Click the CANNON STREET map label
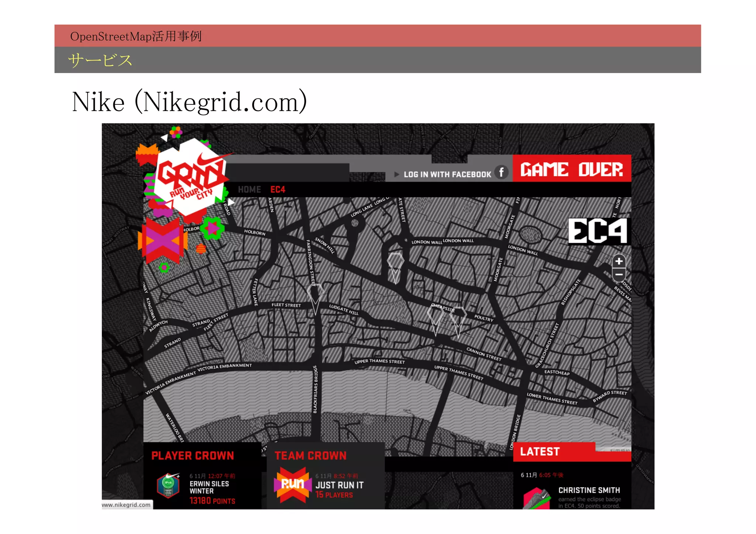This screenshot has width=756, height=534. 484,354
